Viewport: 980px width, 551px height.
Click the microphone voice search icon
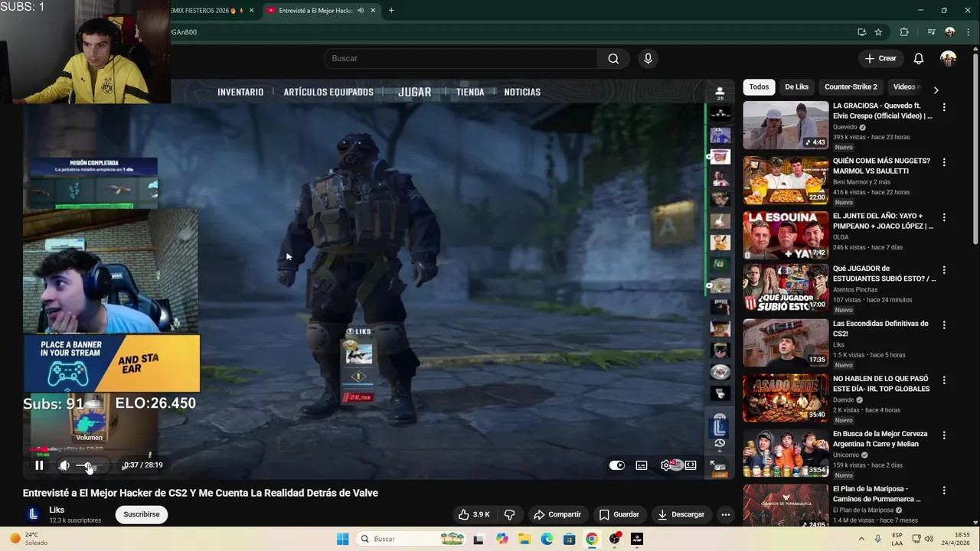(648, 59)
